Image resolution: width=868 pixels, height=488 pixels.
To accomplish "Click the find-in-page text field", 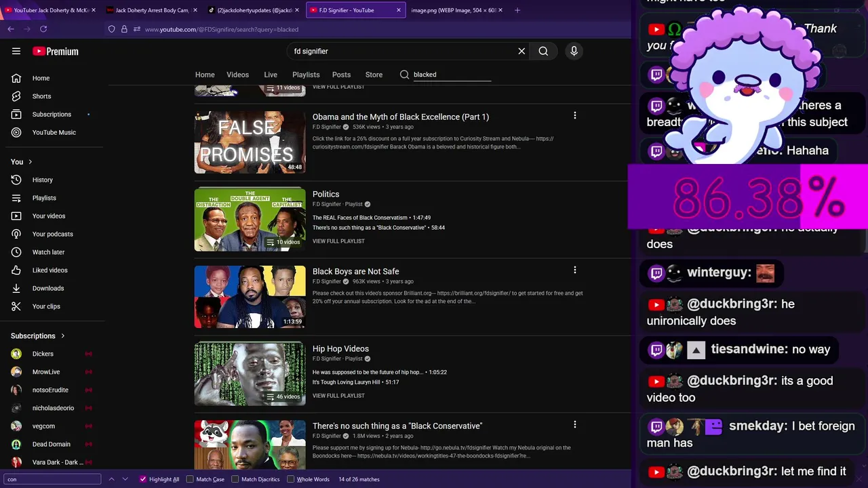I will 52,479.
